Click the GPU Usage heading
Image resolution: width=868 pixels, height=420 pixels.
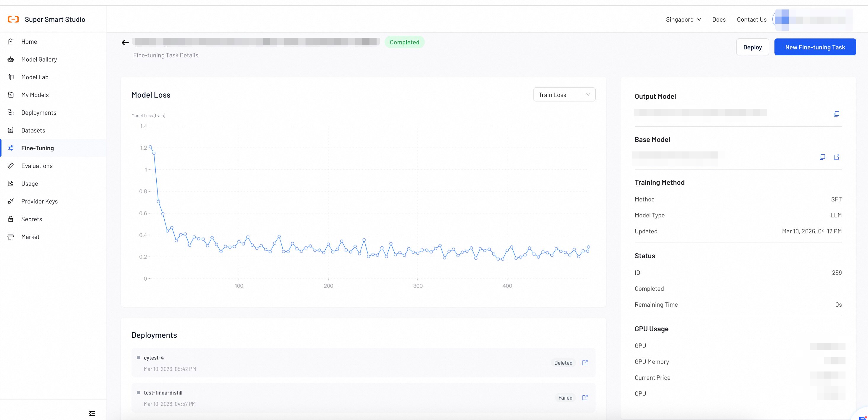point(651,329)
